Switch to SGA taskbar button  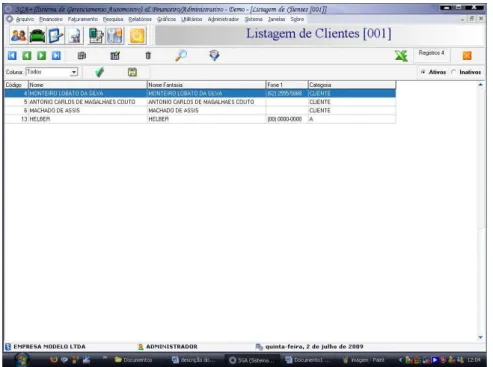point(252,360)
